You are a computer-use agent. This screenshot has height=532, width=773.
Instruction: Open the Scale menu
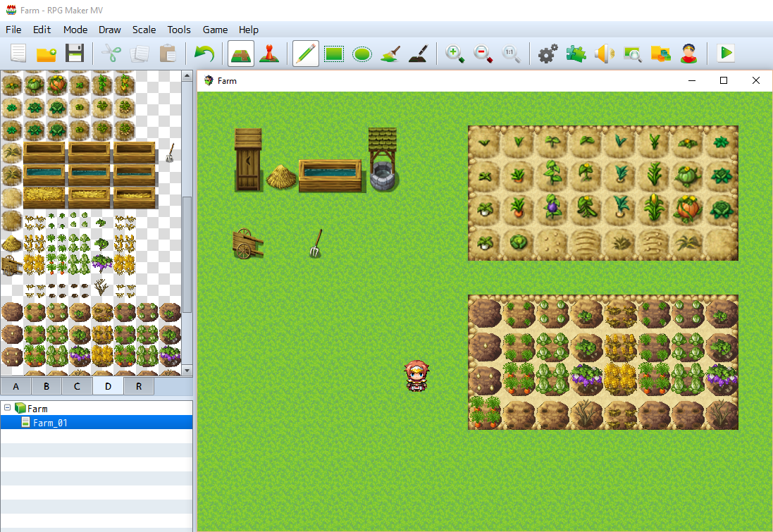pos(144,30)
